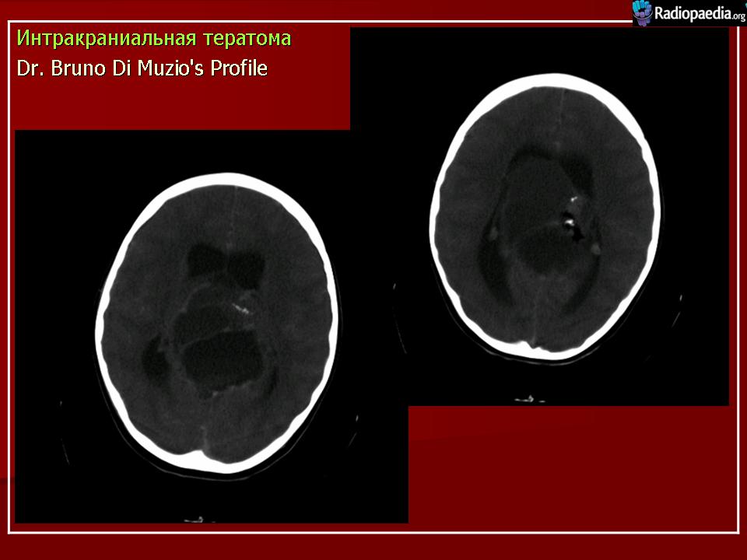
Task: Select the title 'Интракраниальная тератома'
Action: (154, 37)
